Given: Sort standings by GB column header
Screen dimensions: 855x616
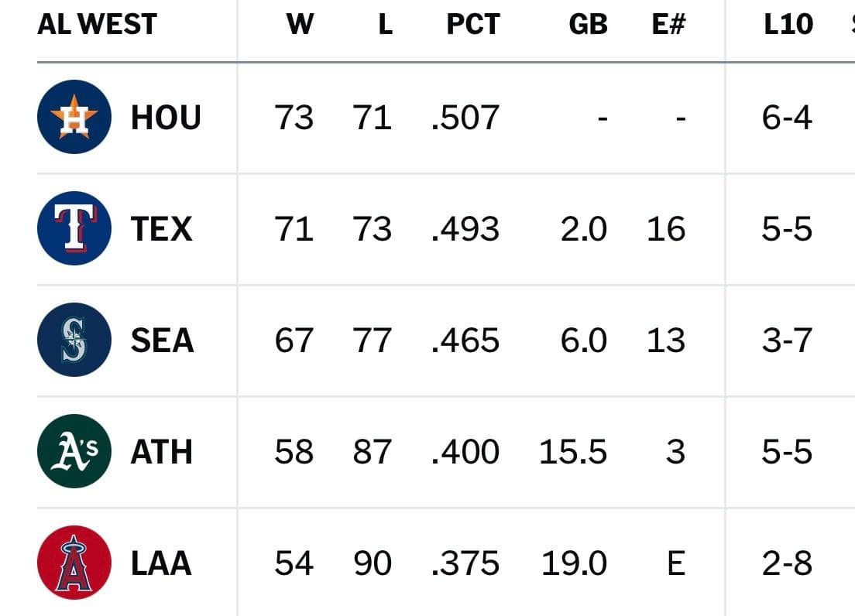Looking at the screenshot, I should (588, 24).
